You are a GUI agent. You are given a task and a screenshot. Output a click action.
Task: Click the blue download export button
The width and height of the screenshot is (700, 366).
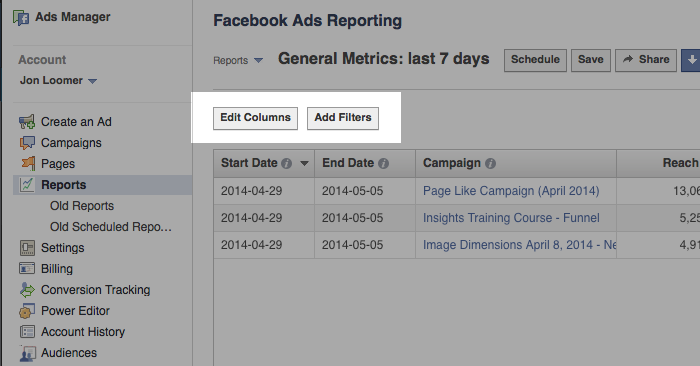pos(691,60)
